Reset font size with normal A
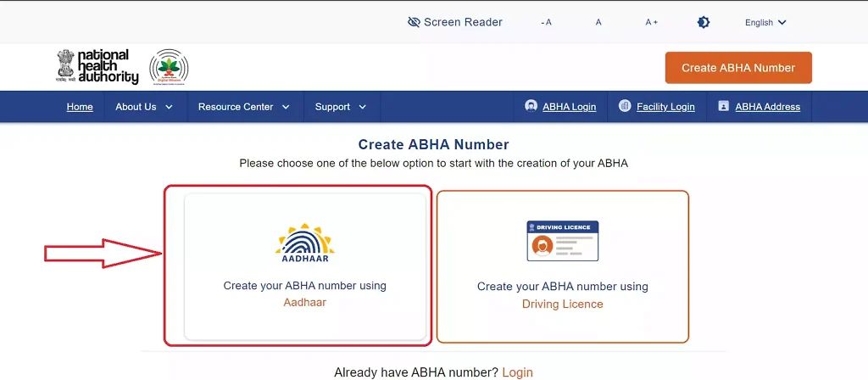The height and width of the screenshot is (380, 868). [598, 22]
